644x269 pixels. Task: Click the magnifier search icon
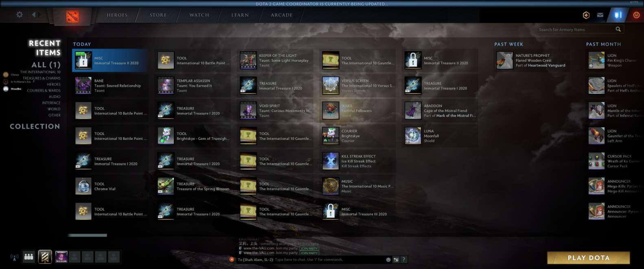(618, 29)
